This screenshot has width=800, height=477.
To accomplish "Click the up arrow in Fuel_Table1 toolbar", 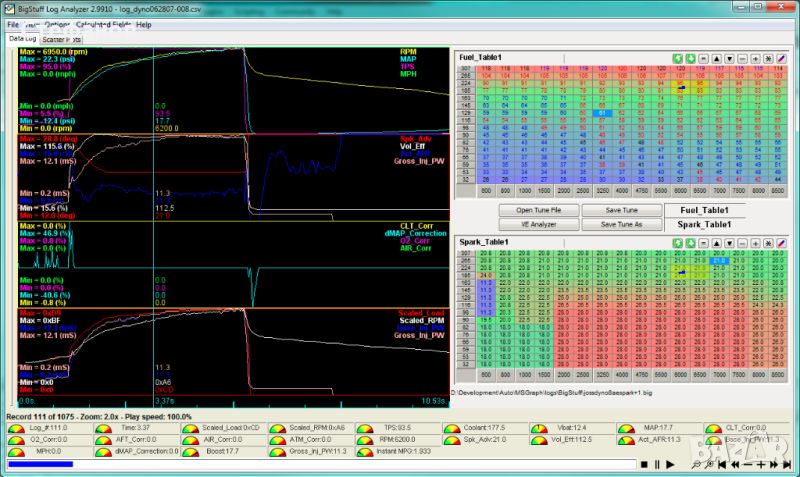I will coord(718,60).
